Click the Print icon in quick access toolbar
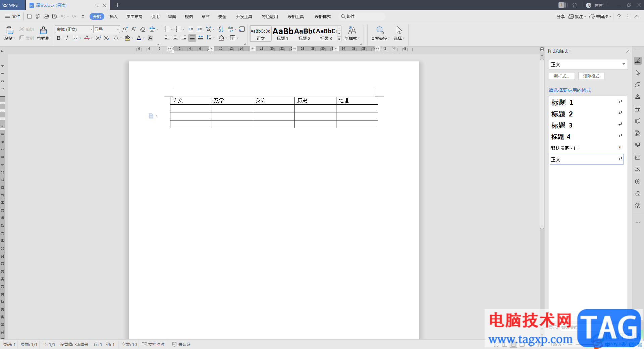The height and width of the screenshot is (349, 644). click(46, 16)
